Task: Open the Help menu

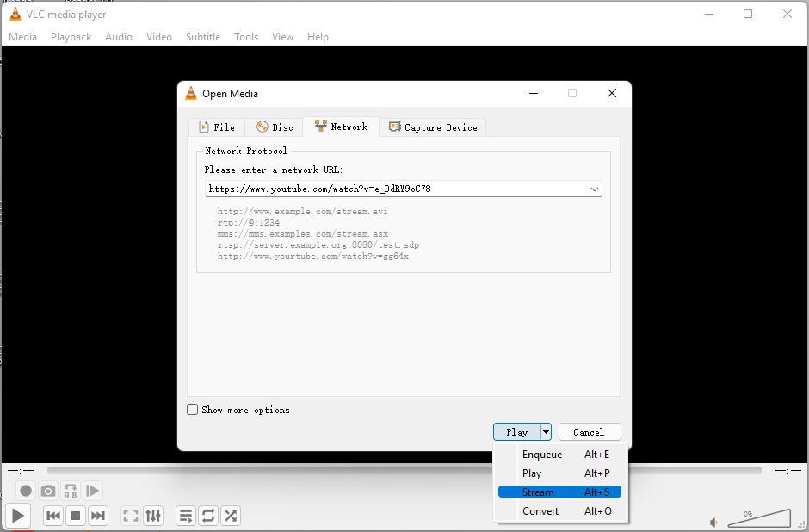Action: point(318,37)
